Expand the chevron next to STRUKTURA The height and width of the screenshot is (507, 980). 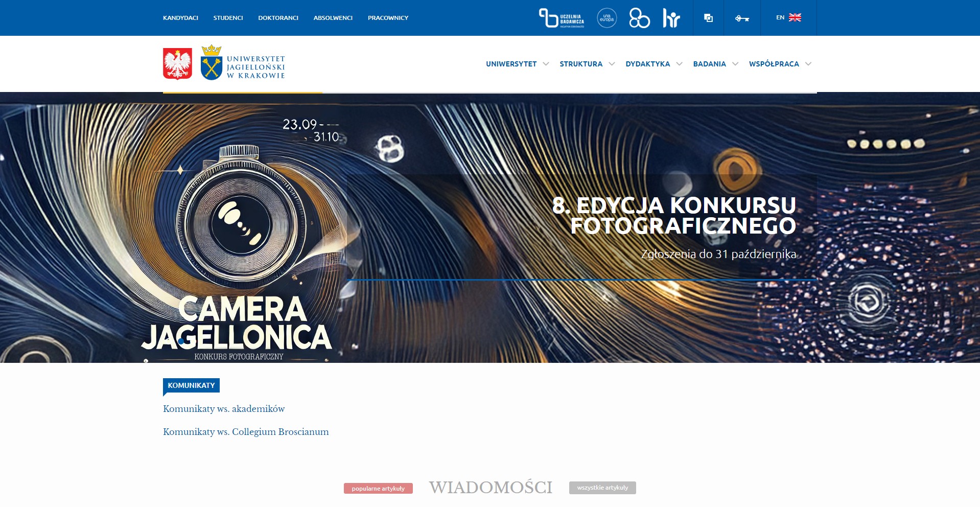click(x=612, y=64)
